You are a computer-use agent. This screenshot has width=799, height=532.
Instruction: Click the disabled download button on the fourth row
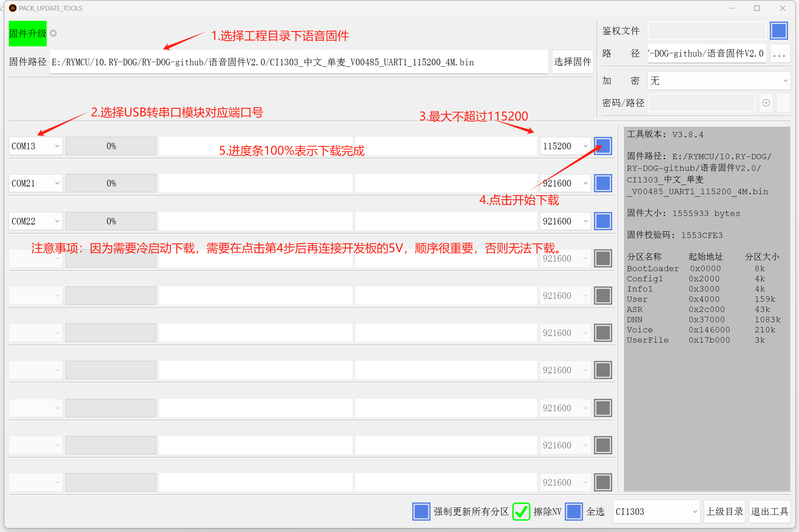(603, 258)
